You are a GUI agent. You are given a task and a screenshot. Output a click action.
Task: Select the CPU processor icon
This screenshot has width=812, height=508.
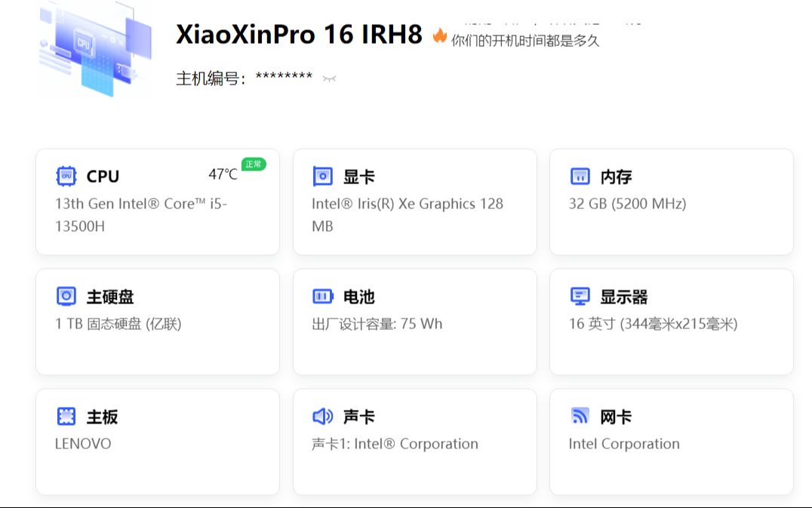67,176
